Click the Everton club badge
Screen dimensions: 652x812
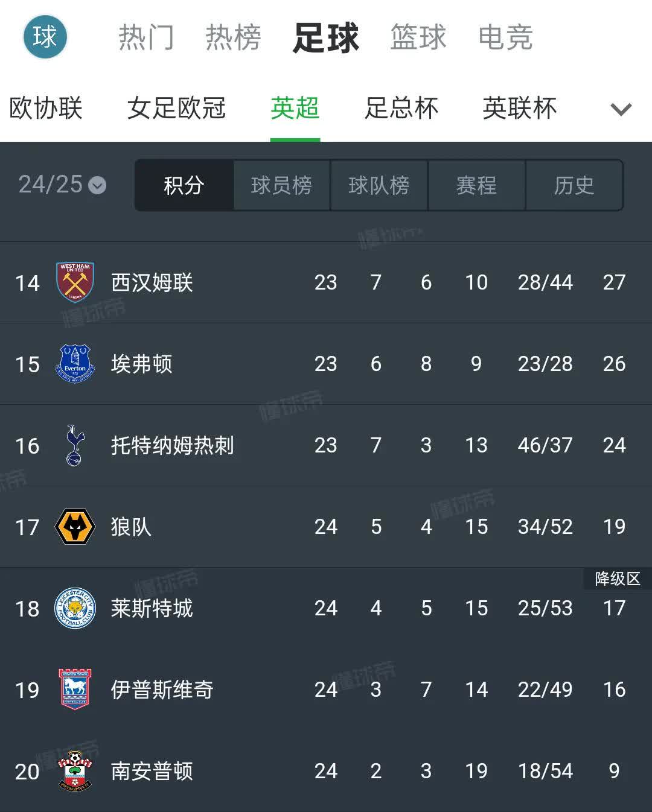pos(75,364)
